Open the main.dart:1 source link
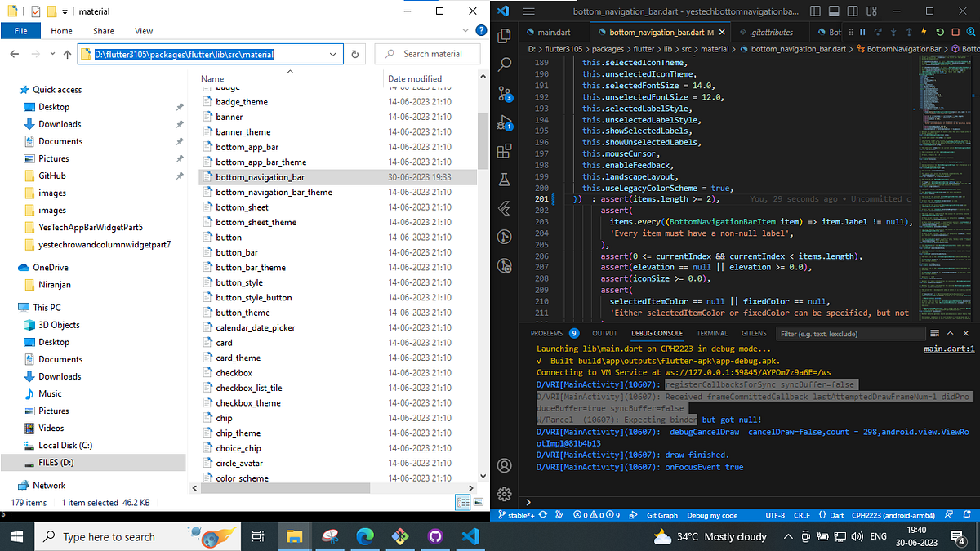The width and height of the screenshot is (980, 551). coord(949,349)
